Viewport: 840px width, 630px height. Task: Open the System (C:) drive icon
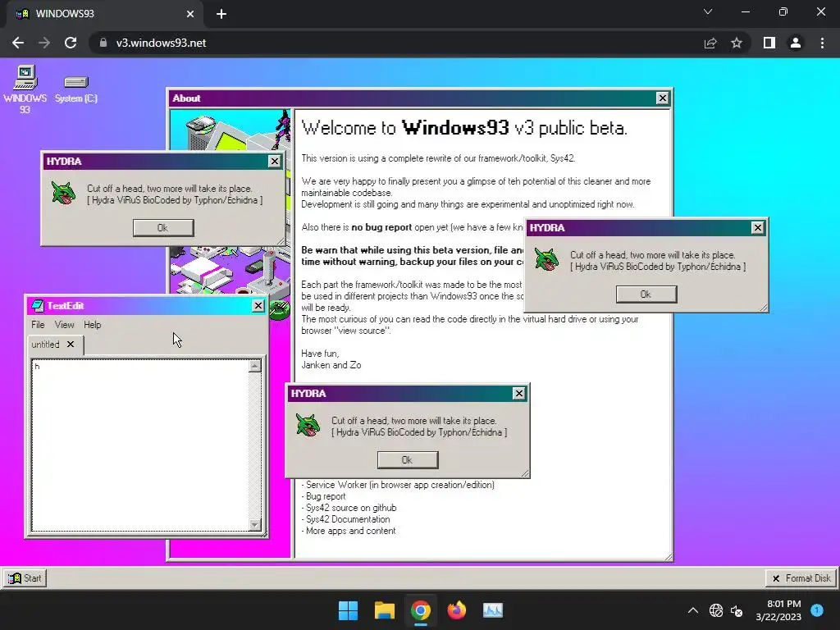(x=75, y=89)
